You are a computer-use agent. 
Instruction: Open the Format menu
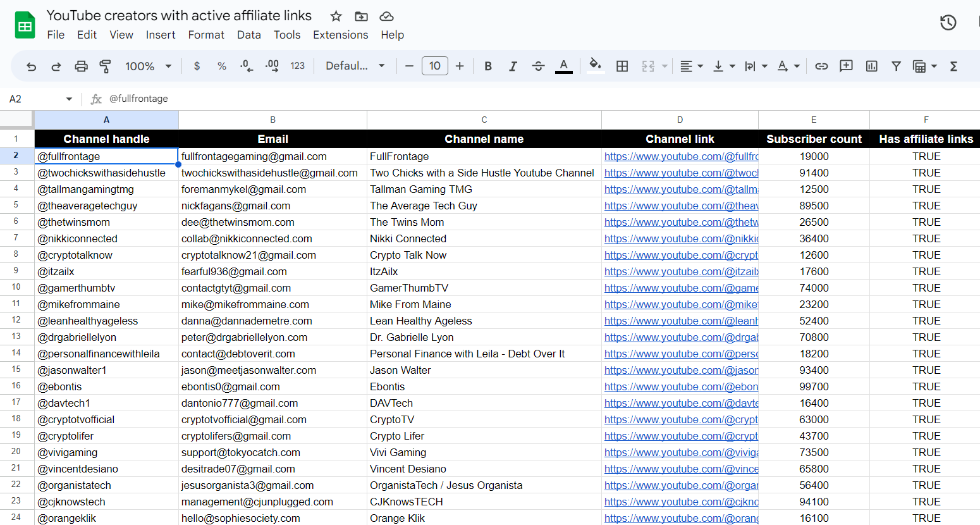206,35
